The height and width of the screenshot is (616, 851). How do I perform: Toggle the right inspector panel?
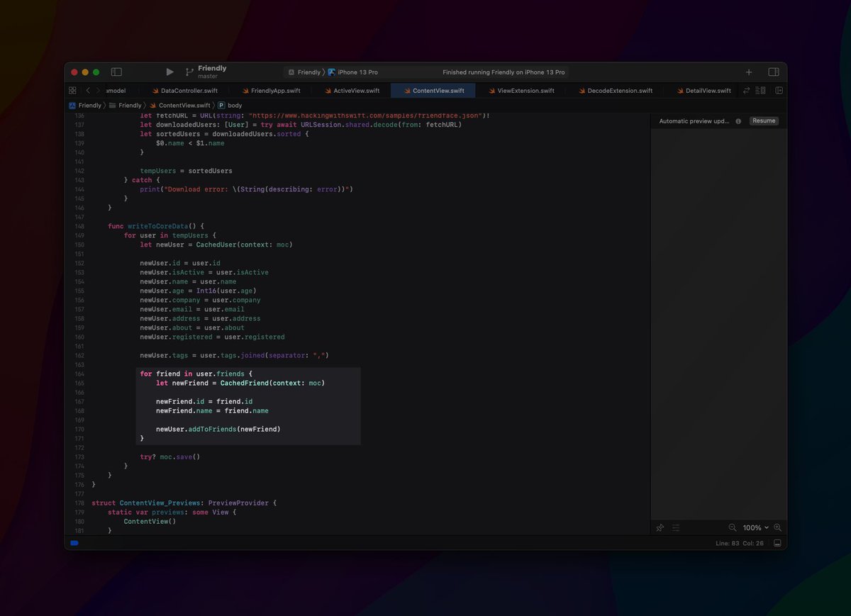point(774,72)
